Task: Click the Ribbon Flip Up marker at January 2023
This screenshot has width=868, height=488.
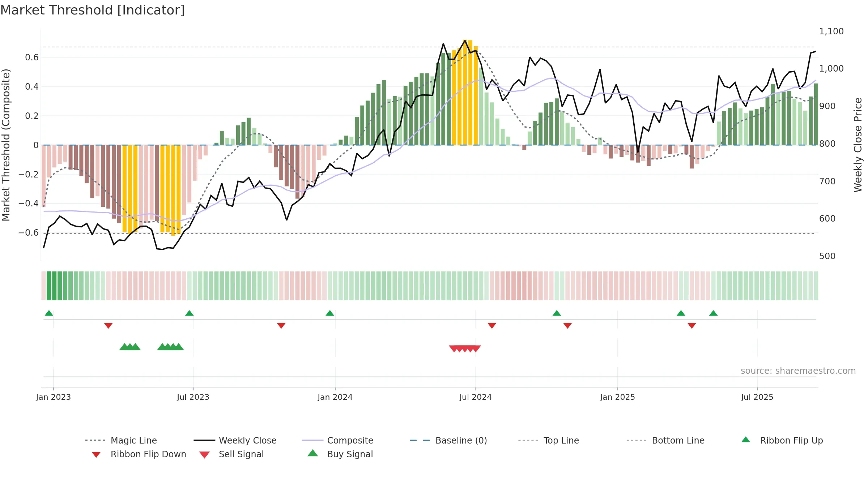Action: pos(49,313)
